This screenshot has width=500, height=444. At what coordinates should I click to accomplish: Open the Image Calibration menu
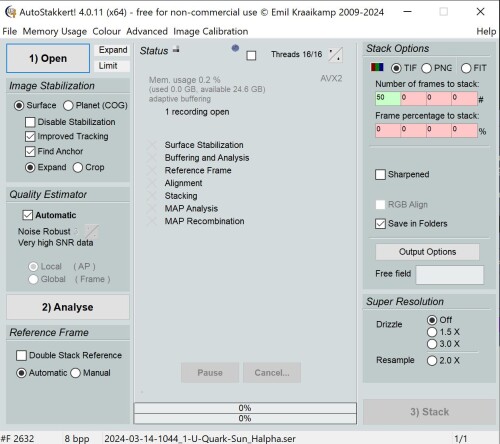pos(211,31)
